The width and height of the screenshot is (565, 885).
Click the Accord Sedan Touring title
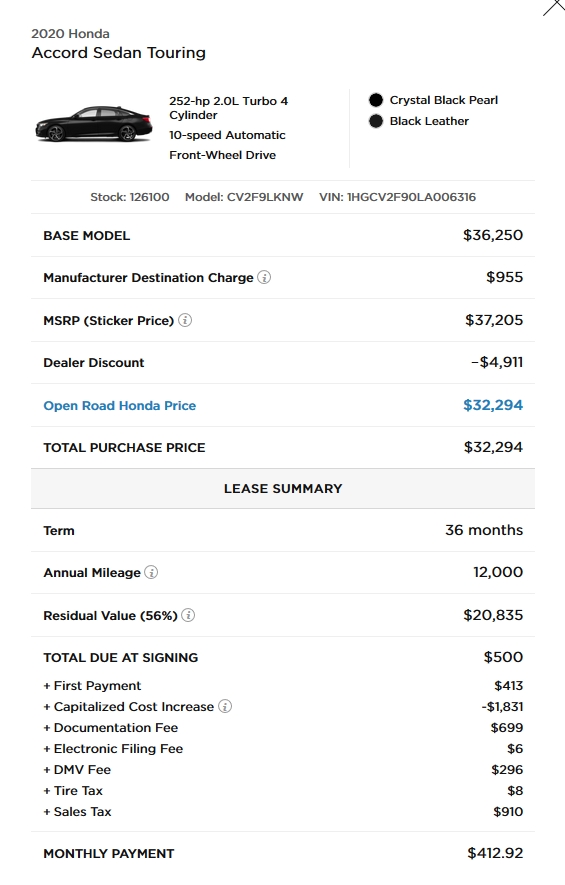(119, 52)
